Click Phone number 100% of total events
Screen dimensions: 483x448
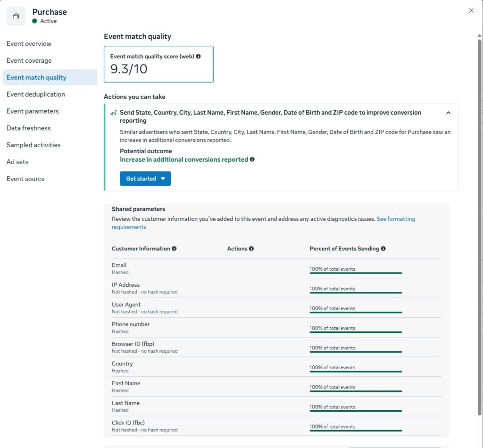click(333, 328)
